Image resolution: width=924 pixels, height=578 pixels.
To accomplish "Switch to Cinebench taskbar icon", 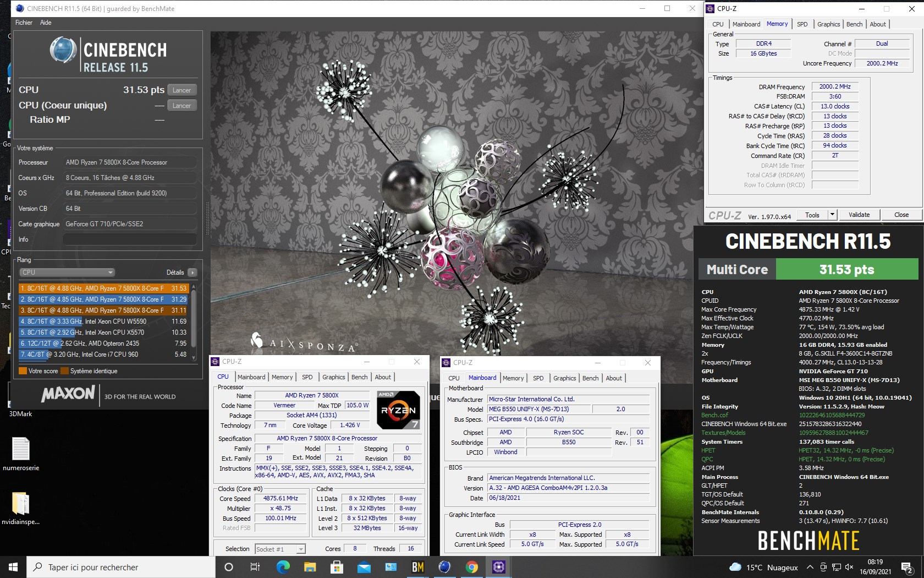I will (444, 567).
